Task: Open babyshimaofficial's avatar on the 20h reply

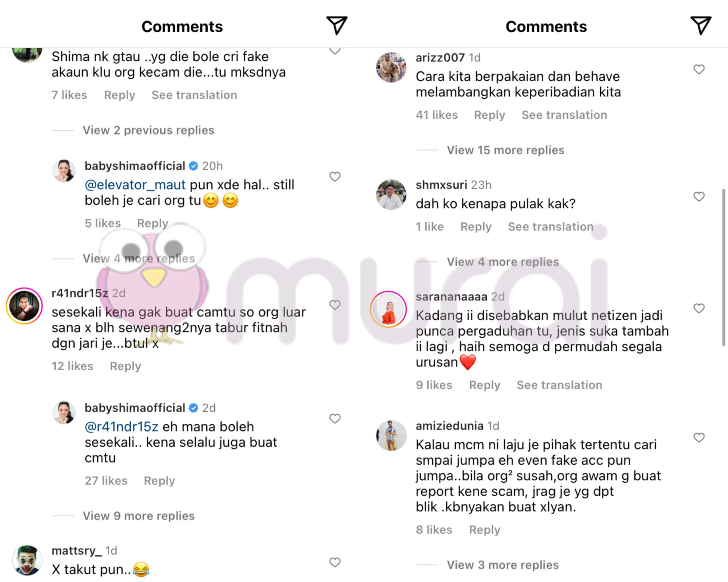Action: (x=64, y=171)
